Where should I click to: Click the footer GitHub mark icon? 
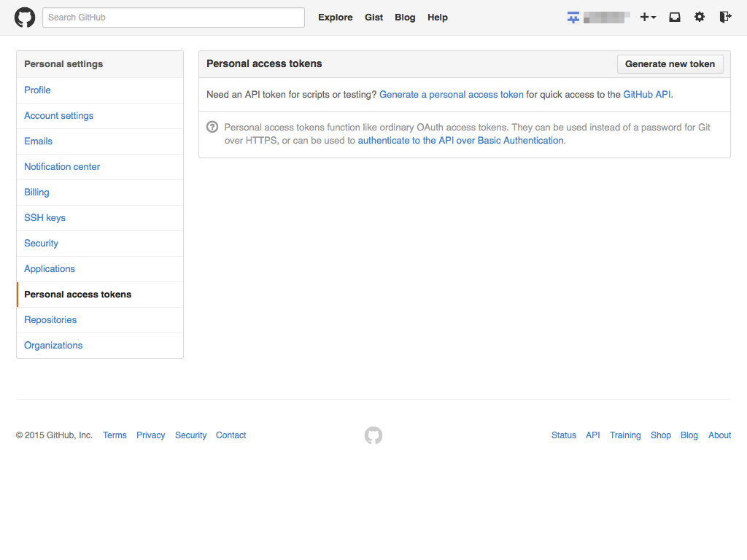pyautogui.click(x=373, y=435)
